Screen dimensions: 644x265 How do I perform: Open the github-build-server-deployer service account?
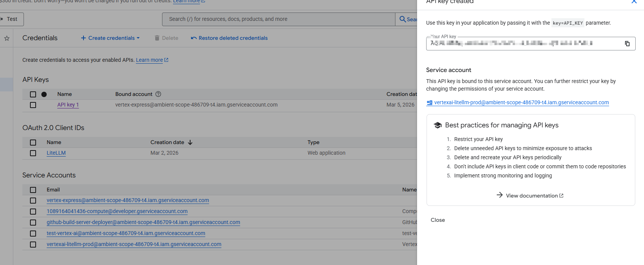pyautogui.click(x=143, y=223)
